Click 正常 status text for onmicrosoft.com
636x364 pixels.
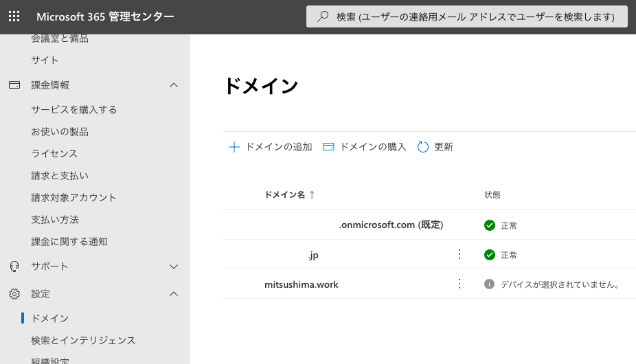pos(509,225)
